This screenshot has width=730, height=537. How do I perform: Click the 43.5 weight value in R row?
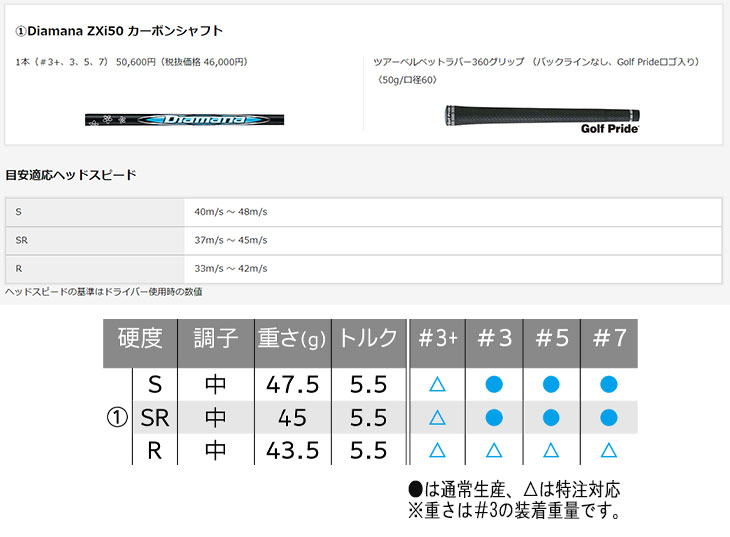point(292,451)
